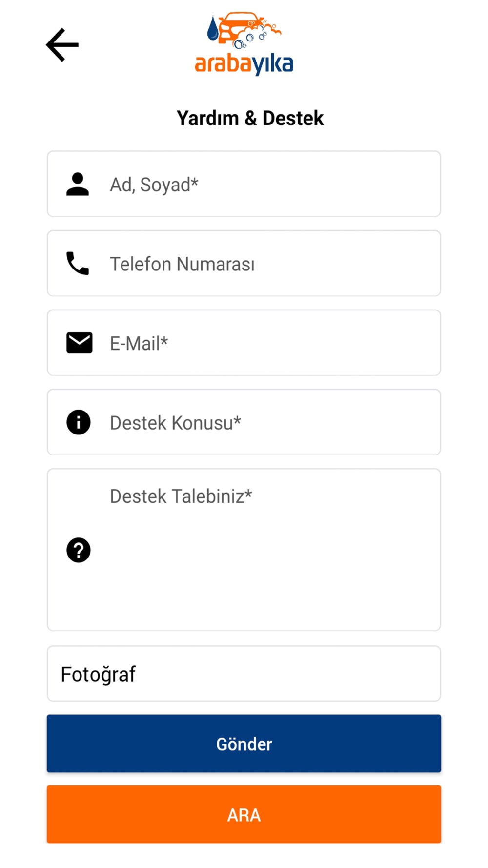Tap the orange ARA call button
This screenshot has height=868, width=488.
point(244,814)
